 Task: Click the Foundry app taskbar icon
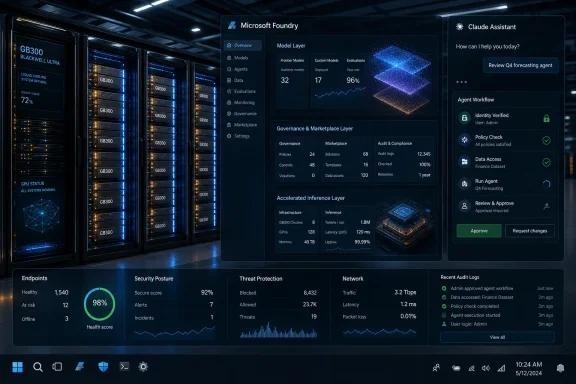80,366
